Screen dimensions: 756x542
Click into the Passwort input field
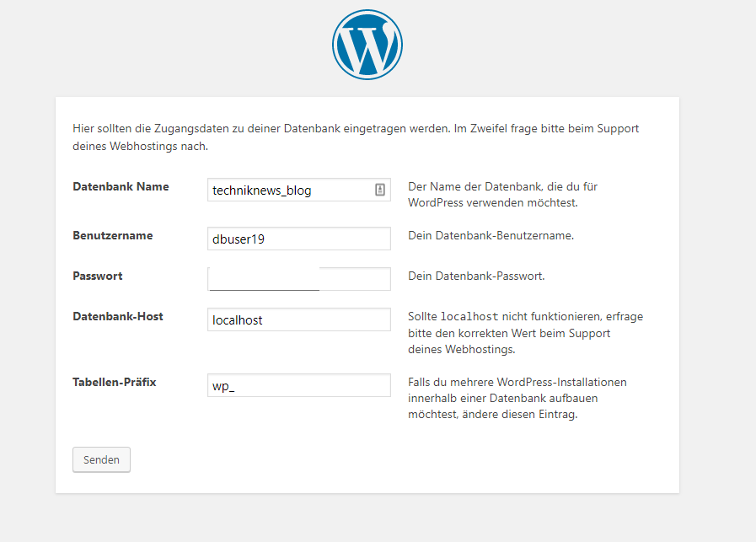[299, 279]
